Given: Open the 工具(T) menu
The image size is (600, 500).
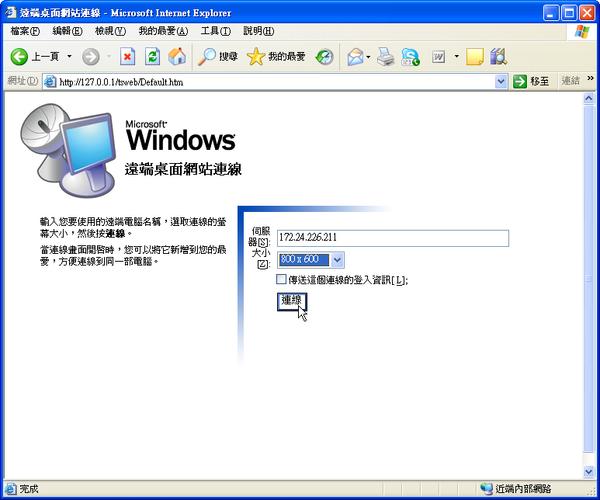Looking at the screenshot, I should [216, 31].
